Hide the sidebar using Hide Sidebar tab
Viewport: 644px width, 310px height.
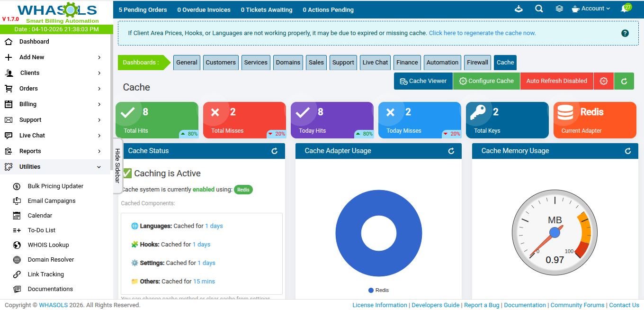(118, 165)
